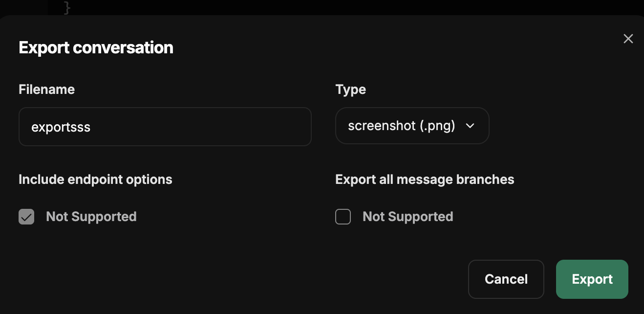Close the Export conversation dialog with X

click(628, 39)
